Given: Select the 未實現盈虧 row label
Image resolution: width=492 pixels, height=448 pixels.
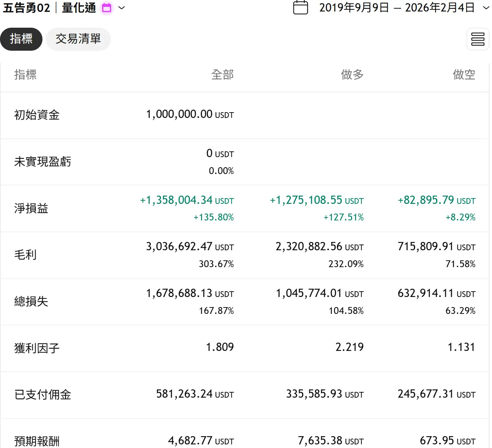Looking at the screenshot, I should point(42,162).
